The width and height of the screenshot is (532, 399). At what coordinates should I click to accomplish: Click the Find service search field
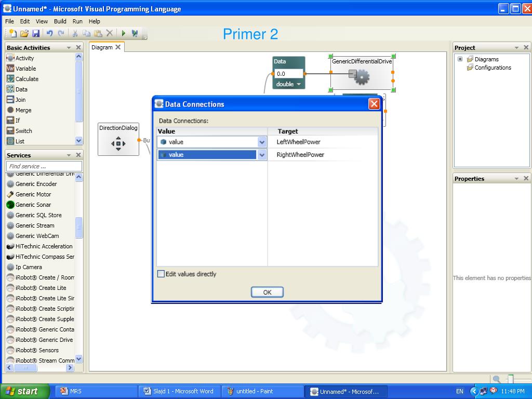[x=44, y=166]
